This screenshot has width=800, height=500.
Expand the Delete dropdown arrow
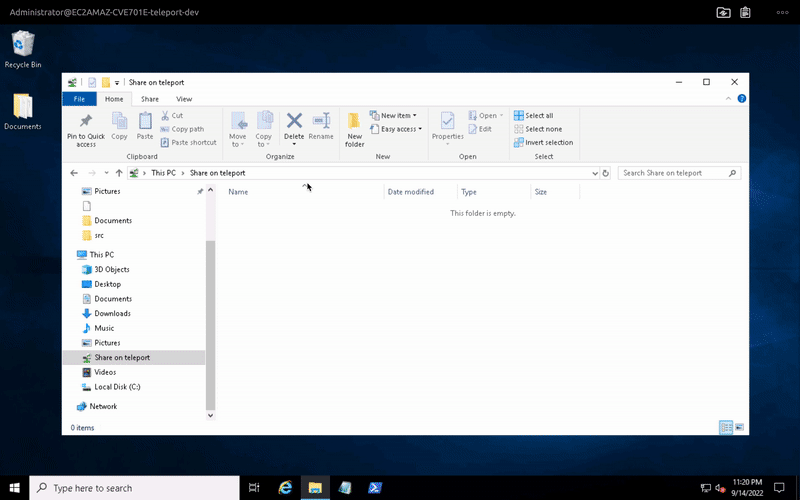[294, 144]
